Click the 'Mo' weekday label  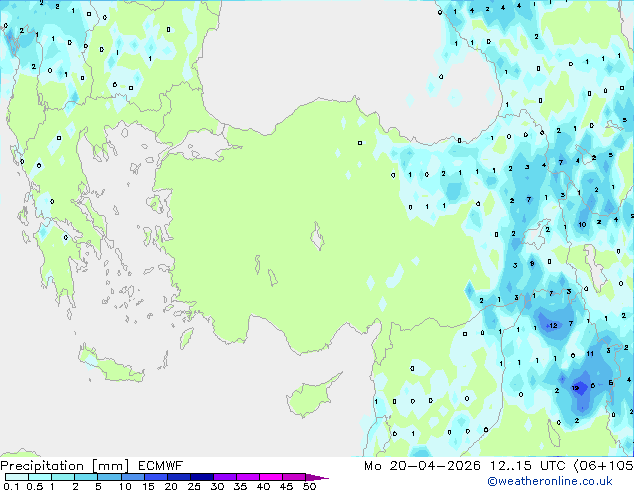[x=372, y=466]
